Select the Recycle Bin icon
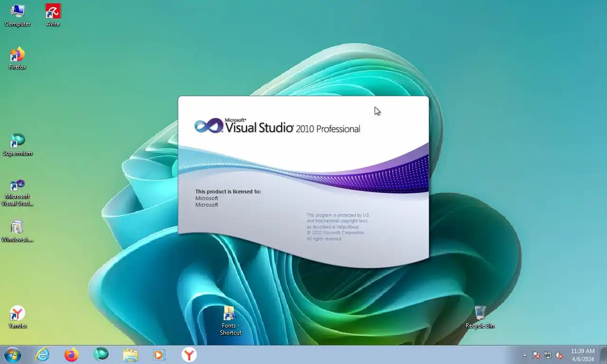Viewport: 607px width, 364px height. click(x=480, y=317)
